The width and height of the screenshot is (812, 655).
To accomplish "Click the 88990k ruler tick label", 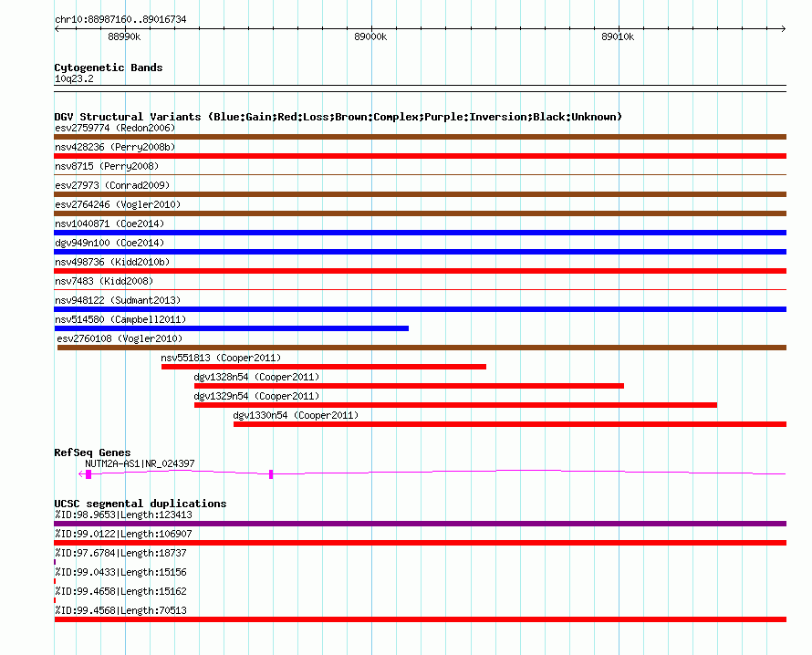I will coord(124,36).
